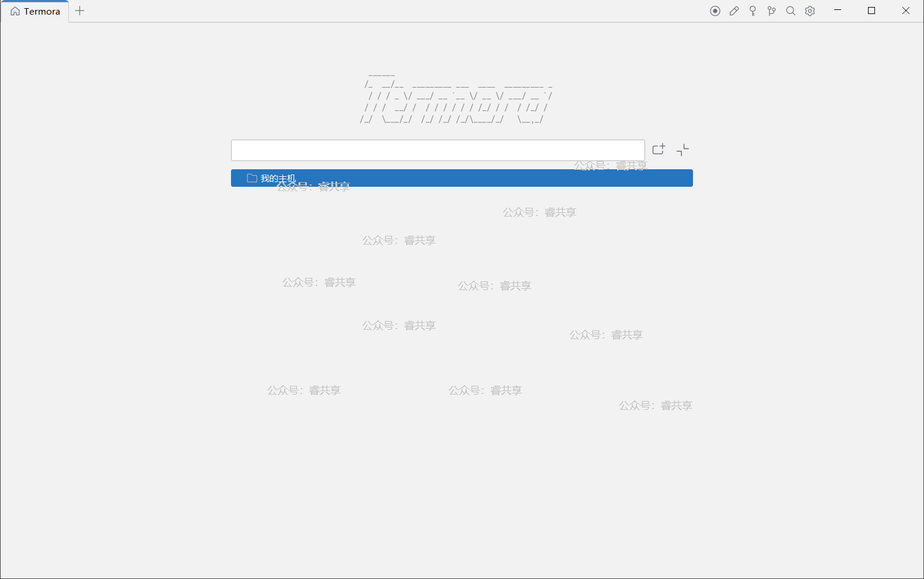Open a new tab with plus
Viewport: 924px width, 579px height.
(80, 11)
